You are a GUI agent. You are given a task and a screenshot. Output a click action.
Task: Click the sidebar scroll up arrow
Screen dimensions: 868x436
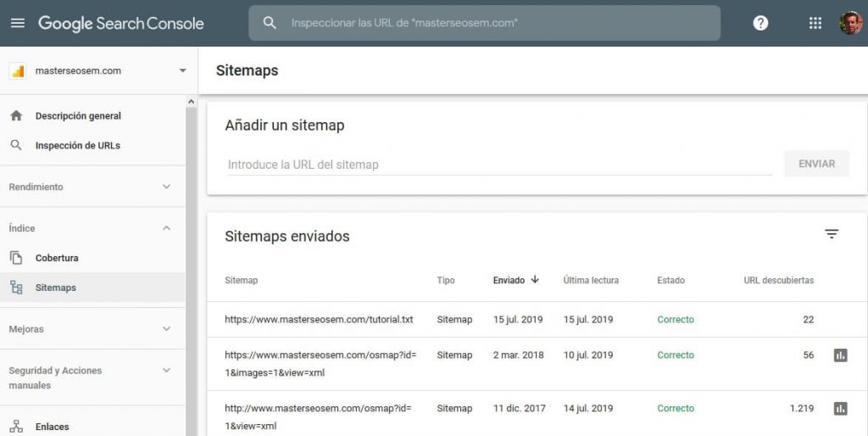(191, 102)
